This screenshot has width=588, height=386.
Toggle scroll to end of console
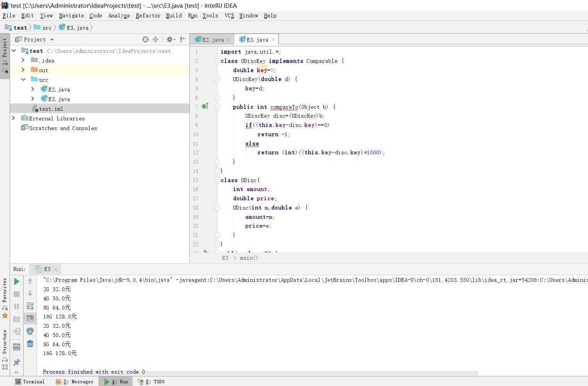[x=30, y=318]
